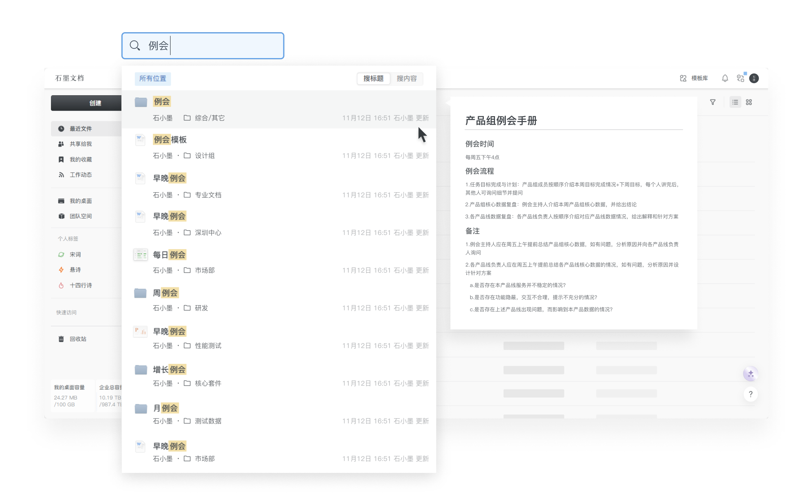Click the AI sparkle assistant button
This screenshot has width=812, height=504.
click(x=751, y=374)
